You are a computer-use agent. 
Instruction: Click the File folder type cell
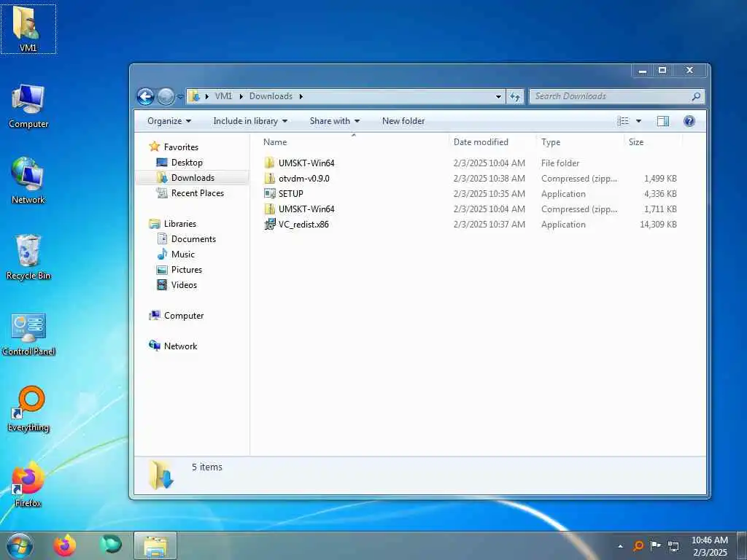[560, 163]
